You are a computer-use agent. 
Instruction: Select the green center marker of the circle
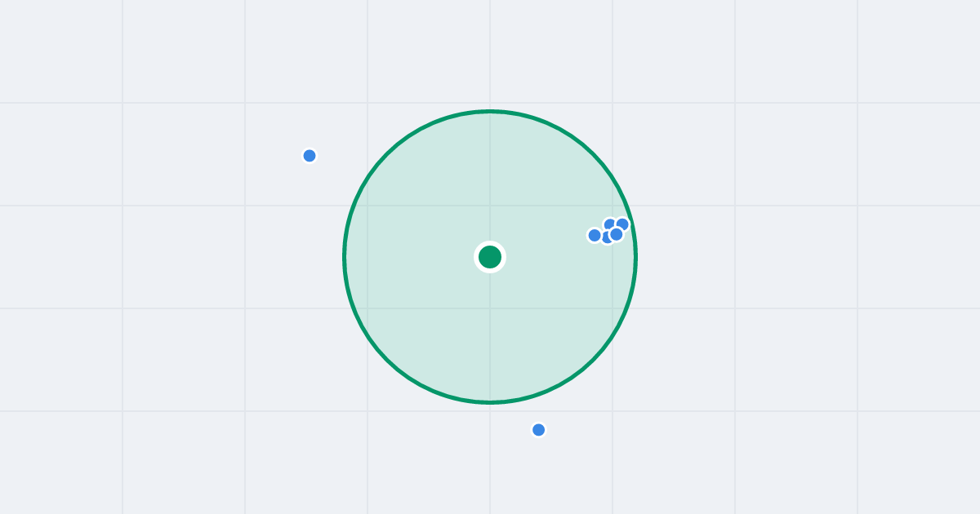490,257
